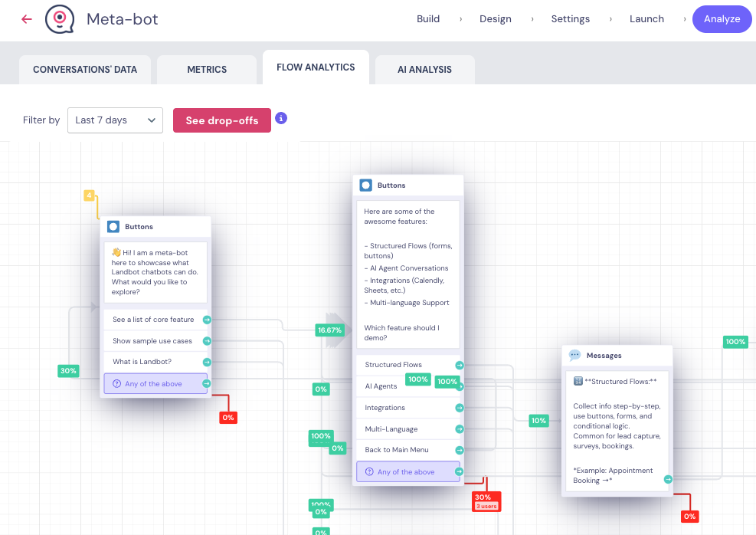The image size is (756, 535).
Task: Open the AI Analysis tab
Action: (x=425, y=70)
